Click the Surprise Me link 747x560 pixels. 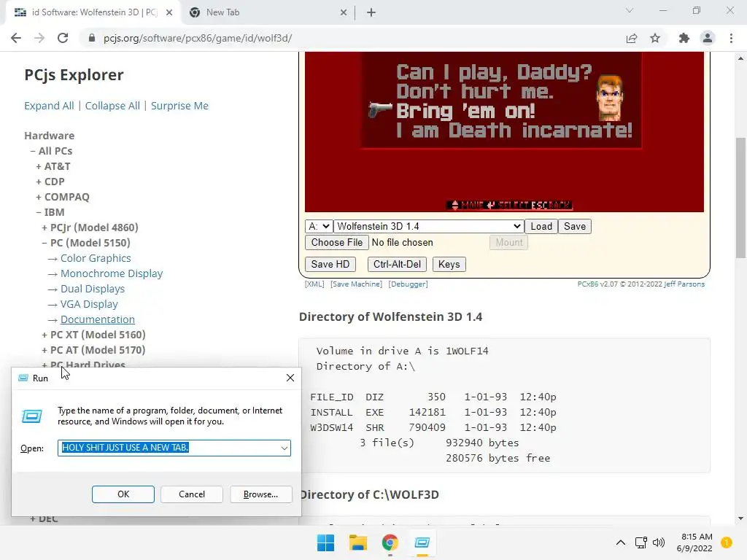[x=179, y=106]
